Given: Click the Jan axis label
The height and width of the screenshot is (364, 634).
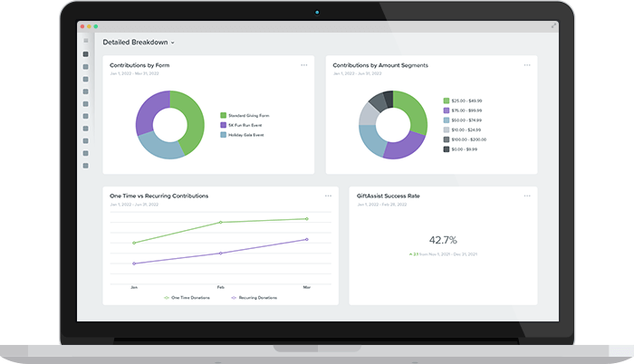Looking at the screenshot, I should (134, 287).
